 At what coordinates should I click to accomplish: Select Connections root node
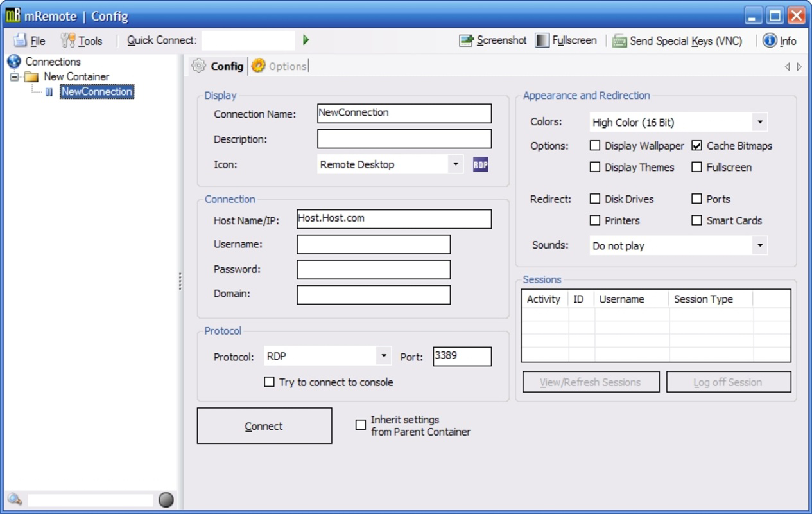pos(53,62)
